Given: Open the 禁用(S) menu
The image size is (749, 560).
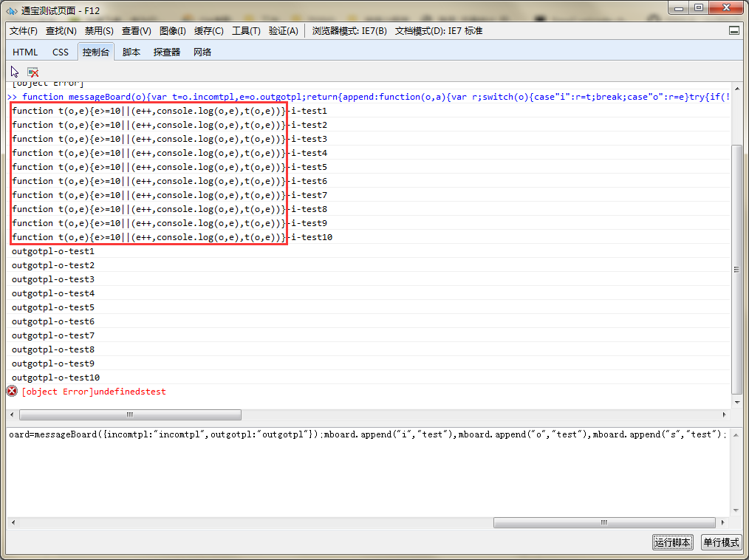Looking at the screenshot, I should [x=99, y=30].
